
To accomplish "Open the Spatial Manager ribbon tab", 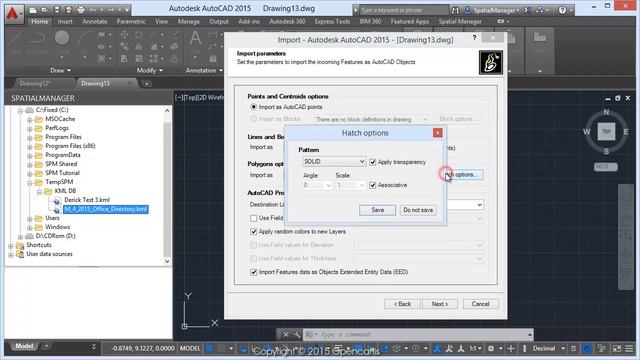I will pyautogui.click(x=460, y=22).
